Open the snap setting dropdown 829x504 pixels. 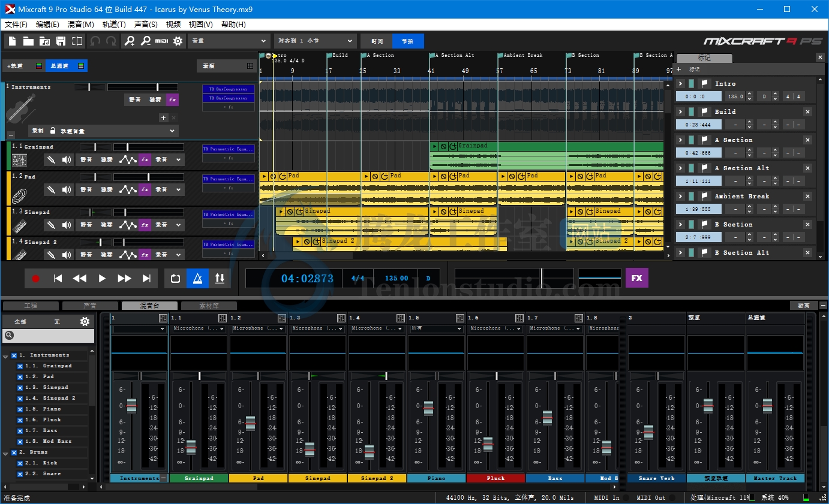315,41
